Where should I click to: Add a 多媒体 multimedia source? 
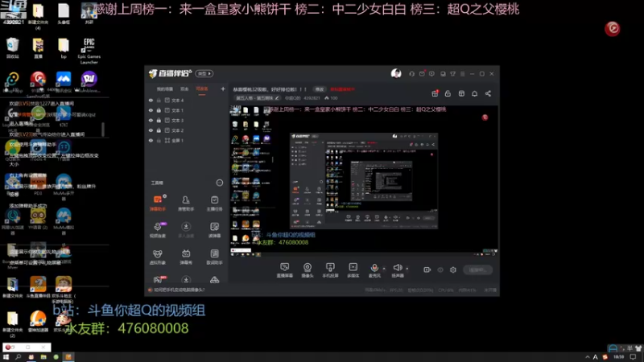[353, 270]
